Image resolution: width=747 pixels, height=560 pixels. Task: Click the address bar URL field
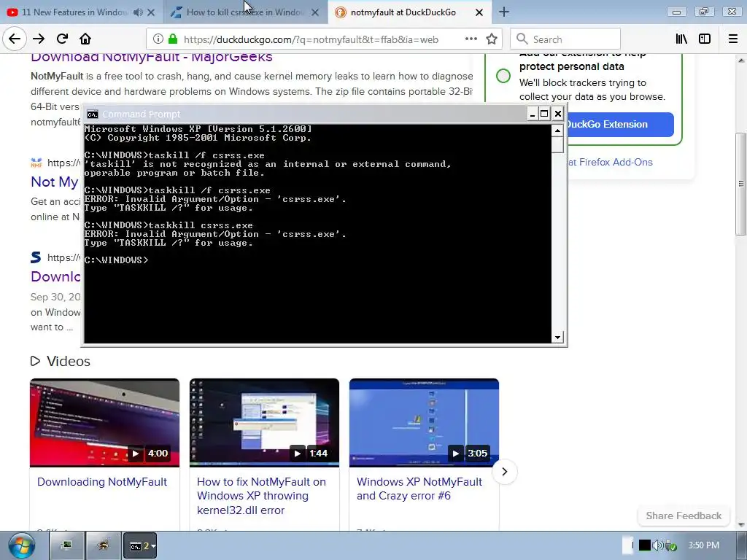pos(311,39)
